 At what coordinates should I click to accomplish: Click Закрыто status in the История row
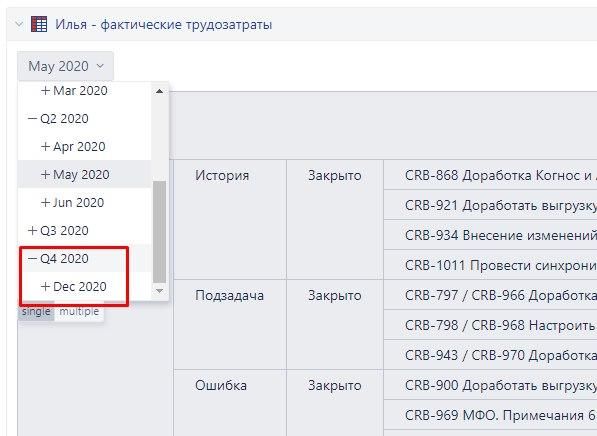[335, 219]
